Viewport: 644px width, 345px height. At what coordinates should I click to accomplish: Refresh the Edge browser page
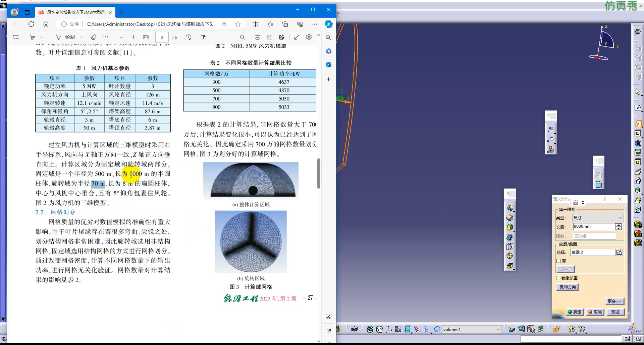(x=31, y=24)
